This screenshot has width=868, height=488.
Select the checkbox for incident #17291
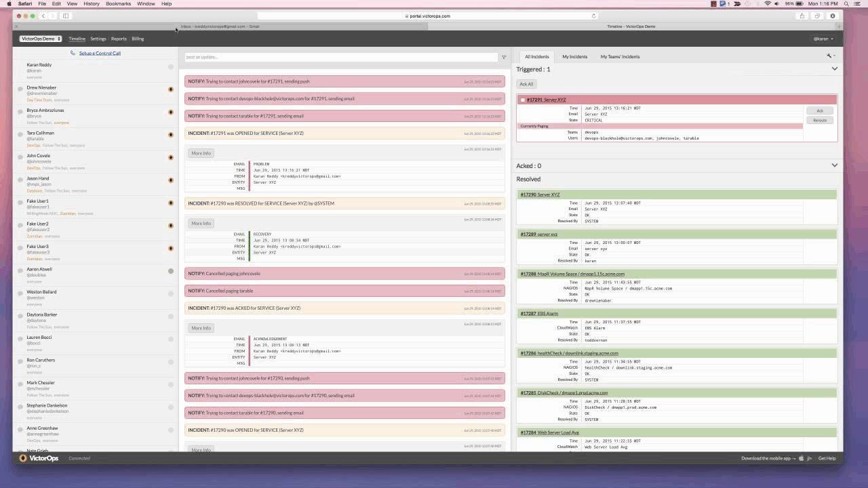(x=522, y=100)
